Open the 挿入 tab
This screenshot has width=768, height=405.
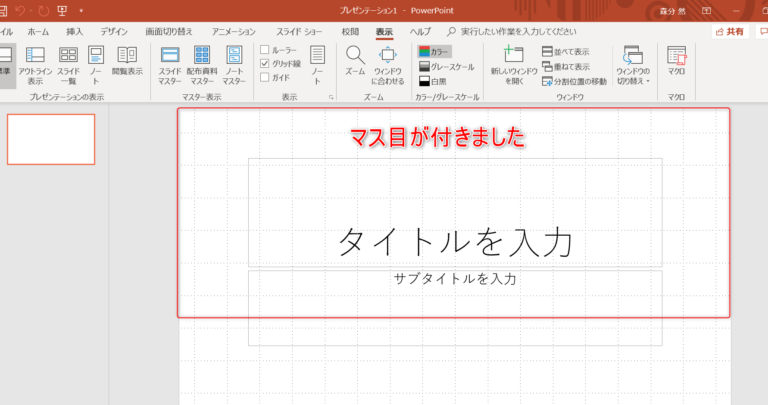(x=74, y=32)
